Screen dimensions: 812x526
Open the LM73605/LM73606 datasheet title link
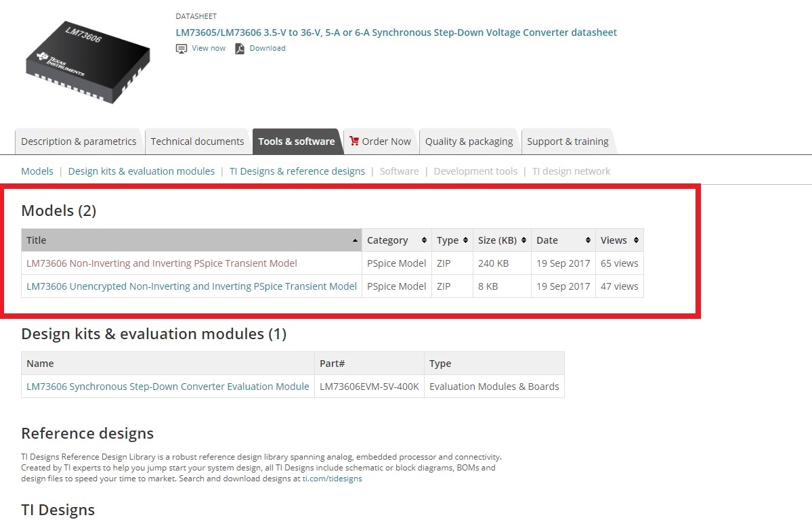396,32
